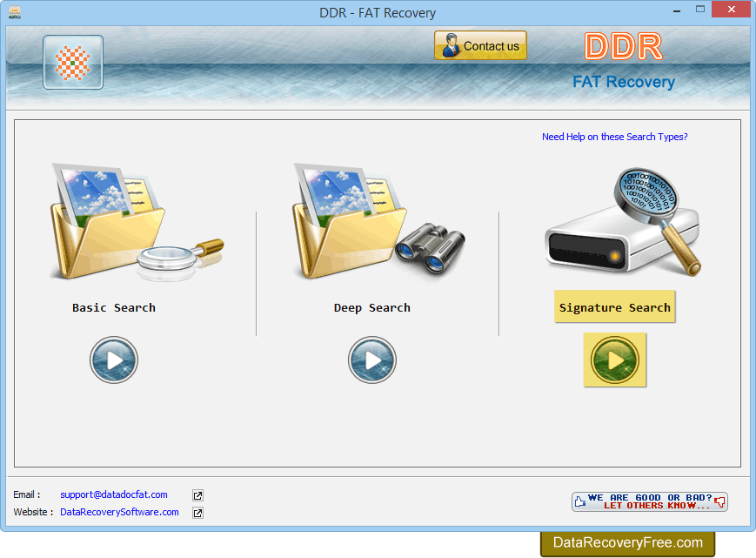
Task: Select the Signature Search label
Action: tap(615, 306)
